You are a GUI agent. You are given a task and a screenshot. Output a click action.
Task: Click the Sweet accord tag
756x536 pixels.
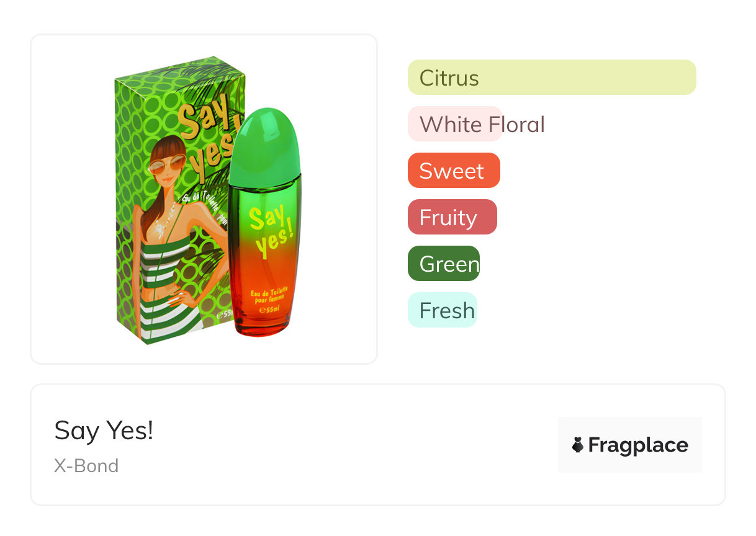(453, 171)
